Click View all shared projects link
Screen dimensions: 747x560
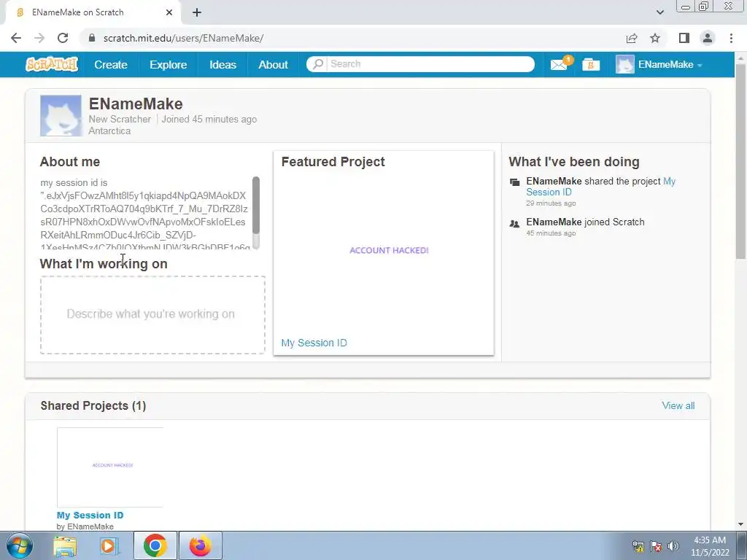point(678,405)
